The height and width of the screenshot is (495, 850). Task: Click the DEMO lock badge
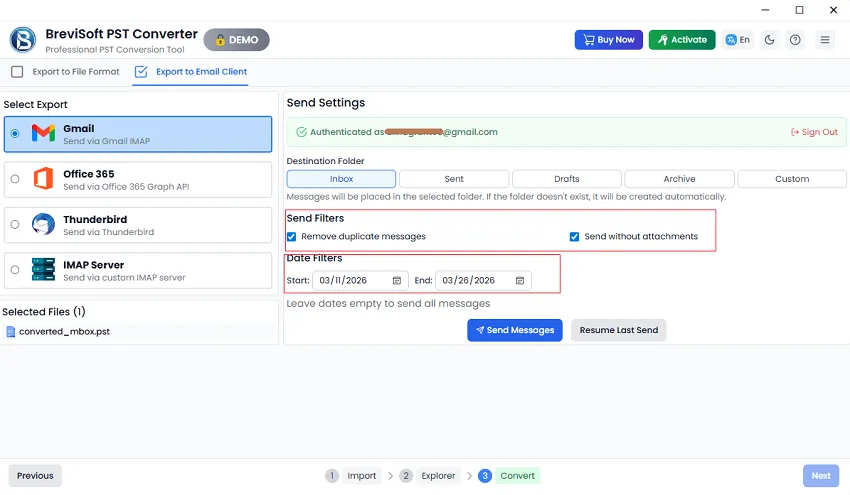point(236,40)
